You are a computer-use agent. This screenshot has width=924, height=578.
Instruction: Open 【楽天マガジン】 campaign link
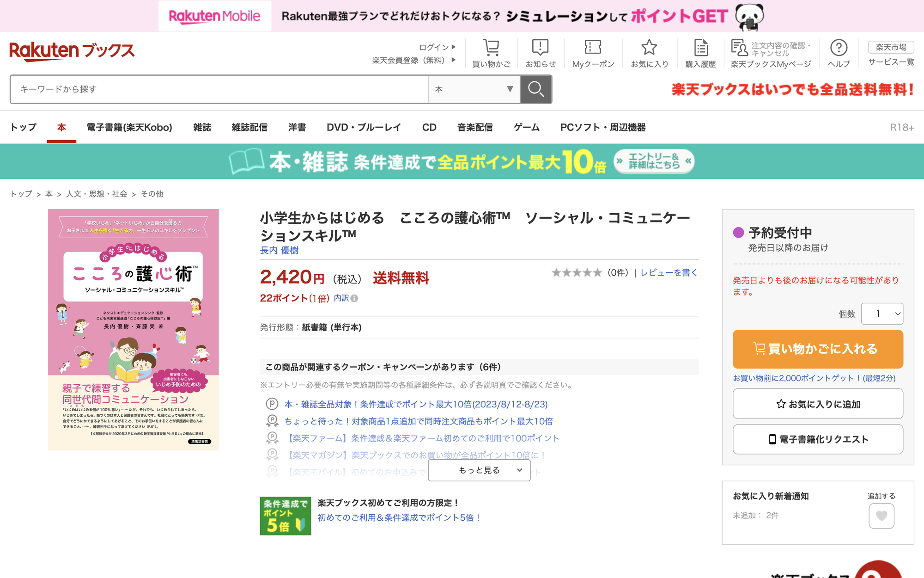point(415,455)
